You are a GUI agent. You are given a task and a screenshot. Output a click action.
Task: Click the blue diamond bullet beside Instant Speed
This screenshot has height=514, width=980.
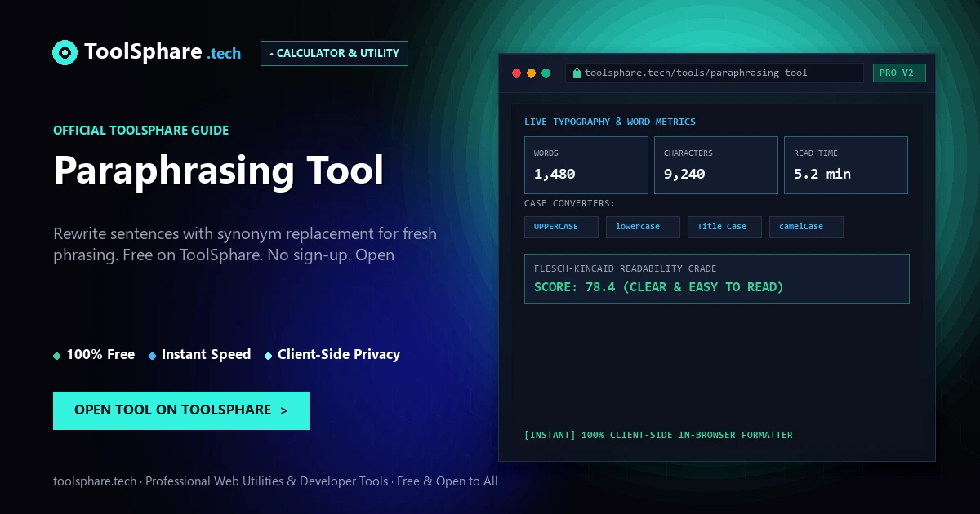pyautogui.click(x=153, y=356)
